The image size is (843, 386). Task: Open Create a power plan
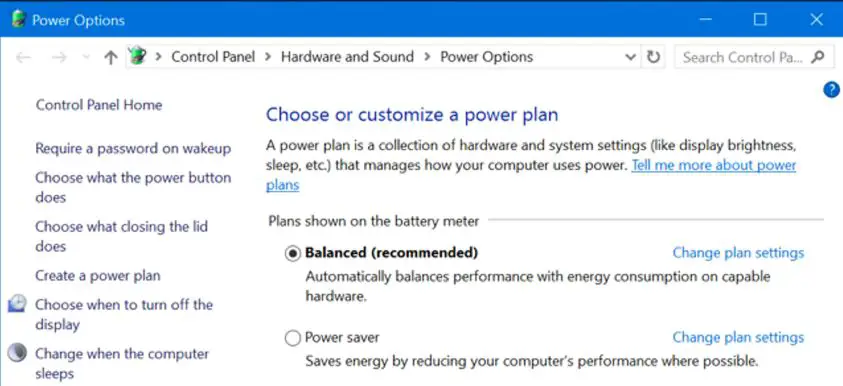tap(98, 276)
